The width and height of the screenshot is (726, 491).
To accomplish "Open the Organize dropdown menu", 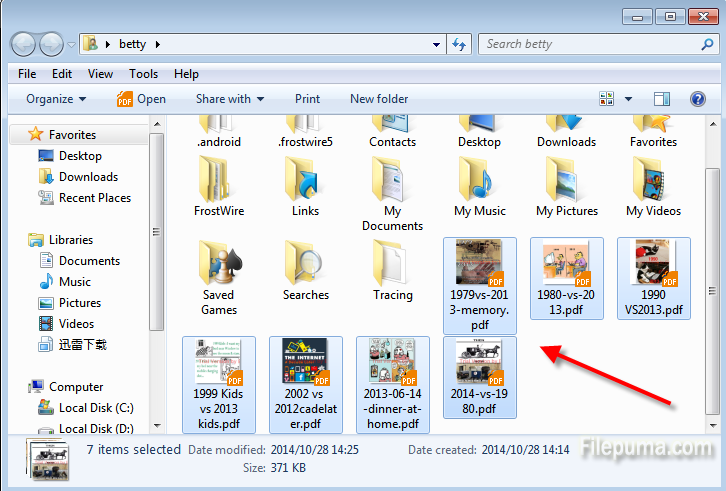I will click(56, 99).
